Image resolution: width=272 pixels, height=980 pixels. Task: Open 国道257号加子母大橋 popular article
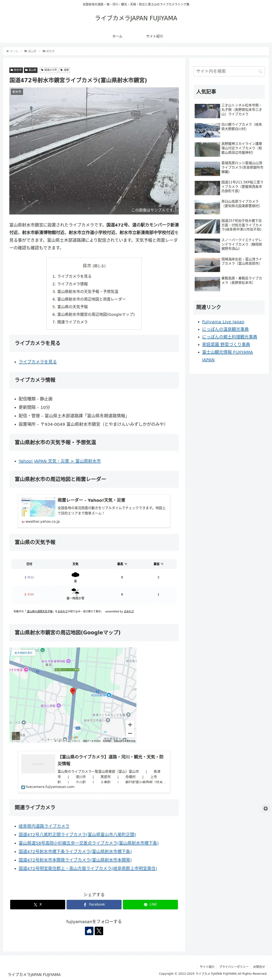pyautogui.click(x=229, y=226)
